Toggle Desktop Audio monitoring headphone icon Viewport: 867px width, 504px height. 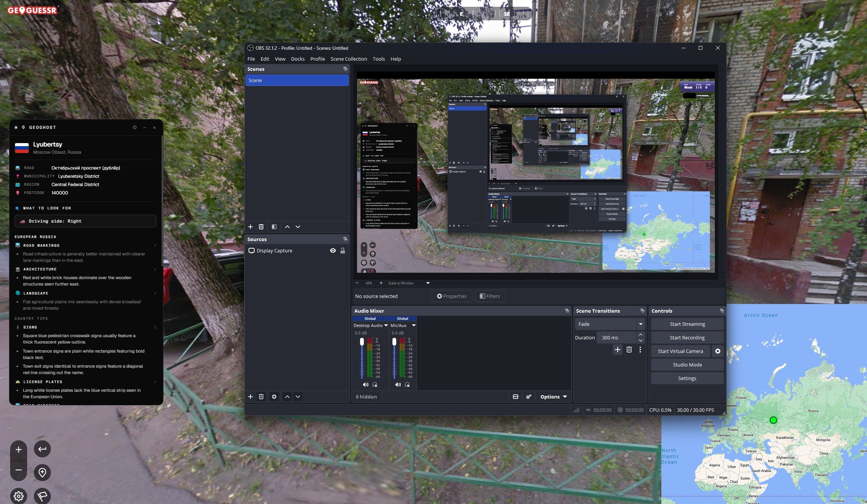pyautogui.click(x=375, y=385)
